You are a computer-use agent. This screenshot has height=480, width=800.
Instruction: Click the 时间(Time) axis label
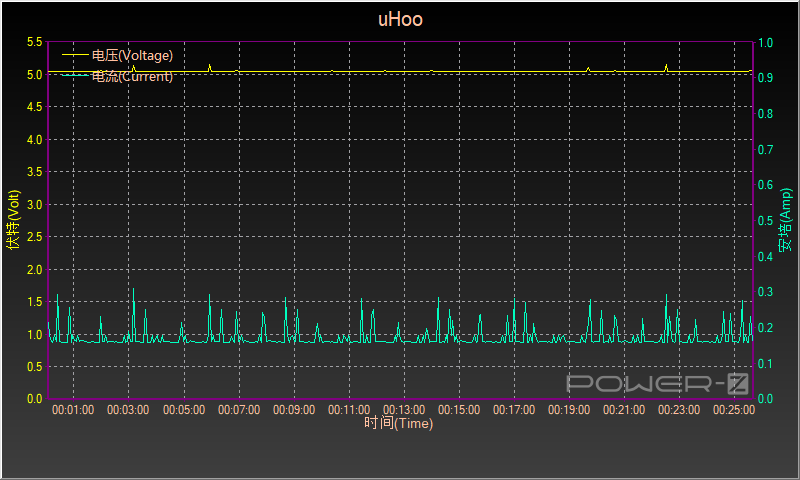(398, 423)
